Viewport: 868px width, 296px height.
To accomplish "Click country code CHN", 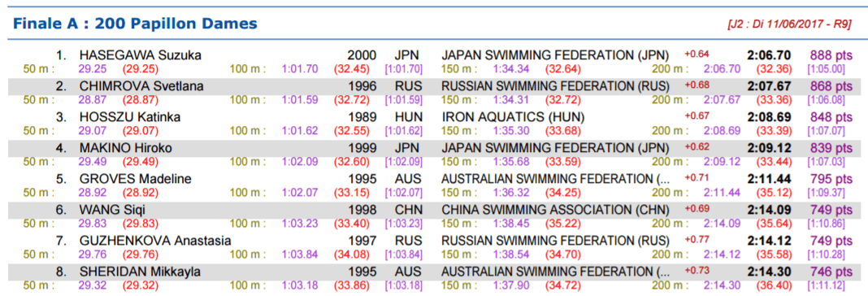I will tap(409, 210).
